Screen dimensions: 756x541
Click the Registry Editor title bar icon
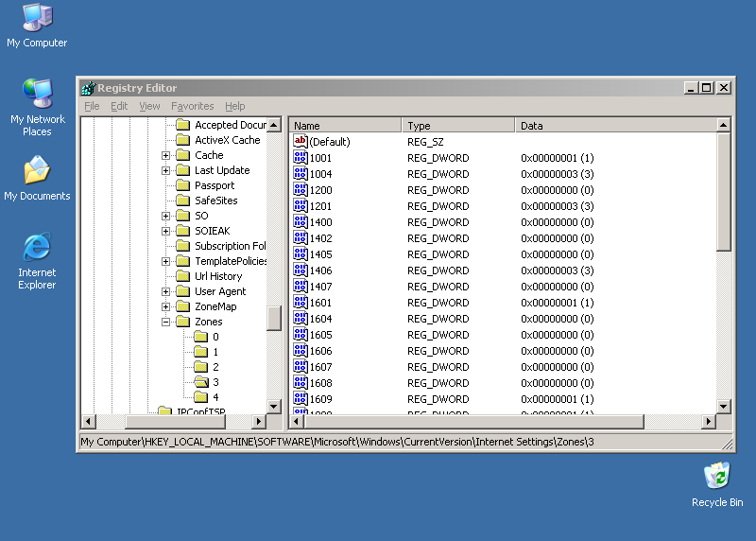coord(88,88)
